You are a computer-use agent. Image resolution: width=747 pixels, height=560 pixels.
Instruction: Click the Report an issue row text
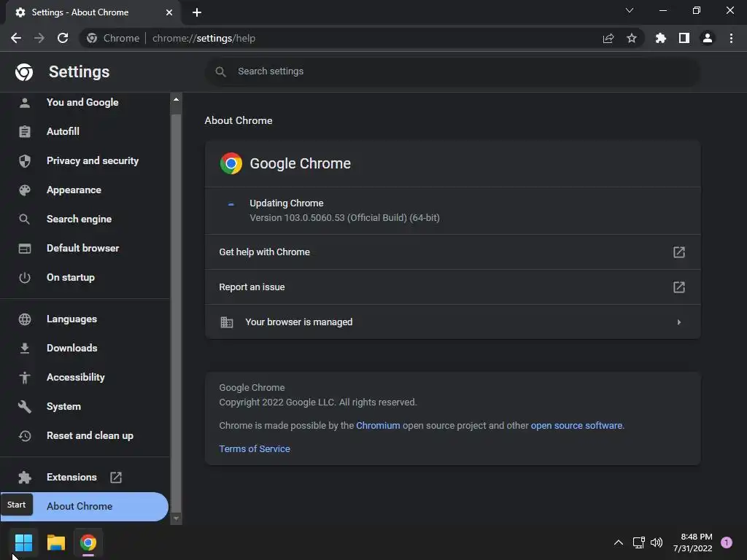click(x=252, y=287)
